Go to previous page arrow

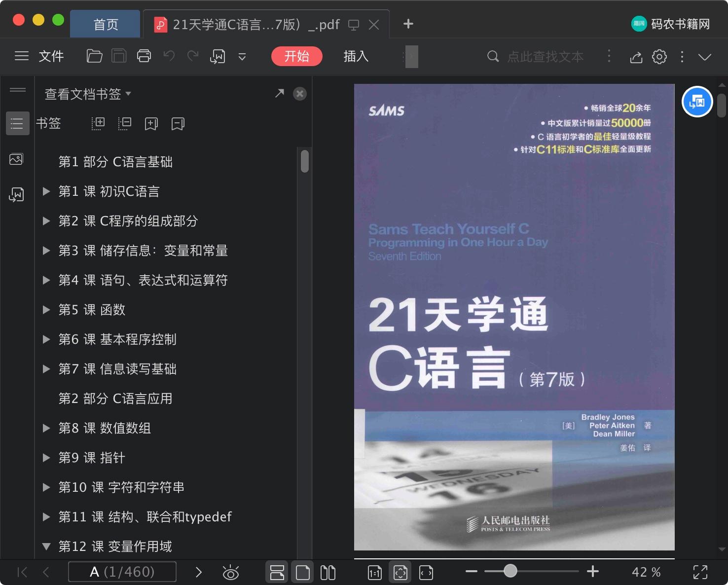[x=46, y=572]
